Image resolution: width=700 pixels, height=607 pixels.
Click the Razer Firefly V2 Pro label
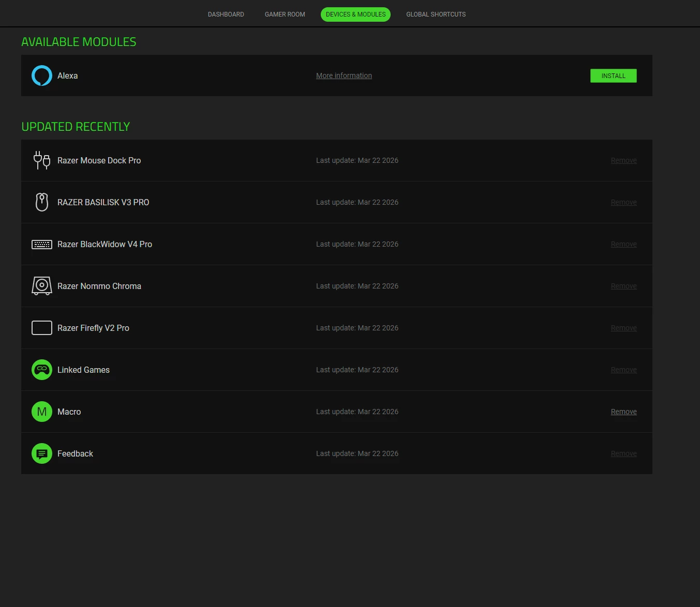(x=94, y=328)
